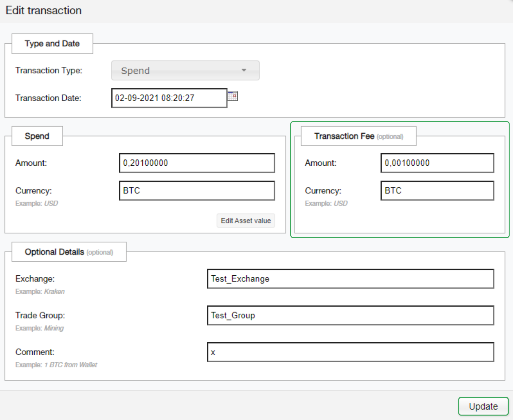This screenshot has height=420, width=513.
Task: Expand the Transaction Type dropdown arrow
Action: pos(244,70)
